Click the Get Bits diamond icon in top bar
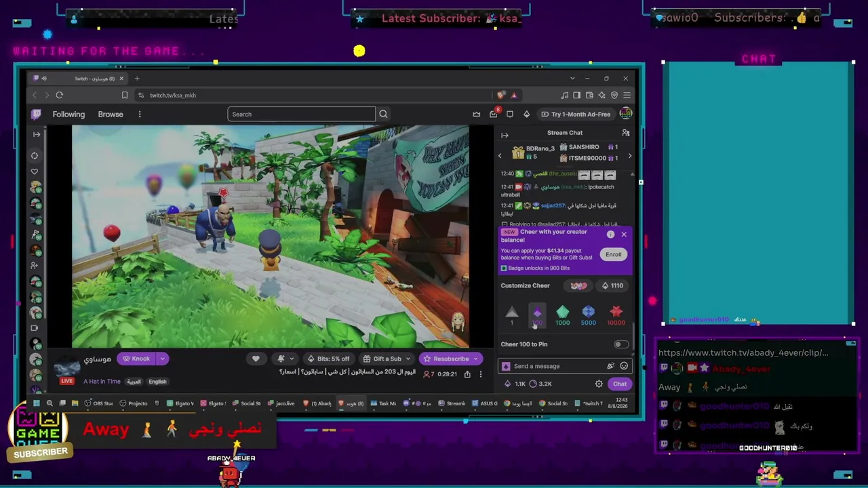This screenshot has width=868, height=488. [526, 114]
